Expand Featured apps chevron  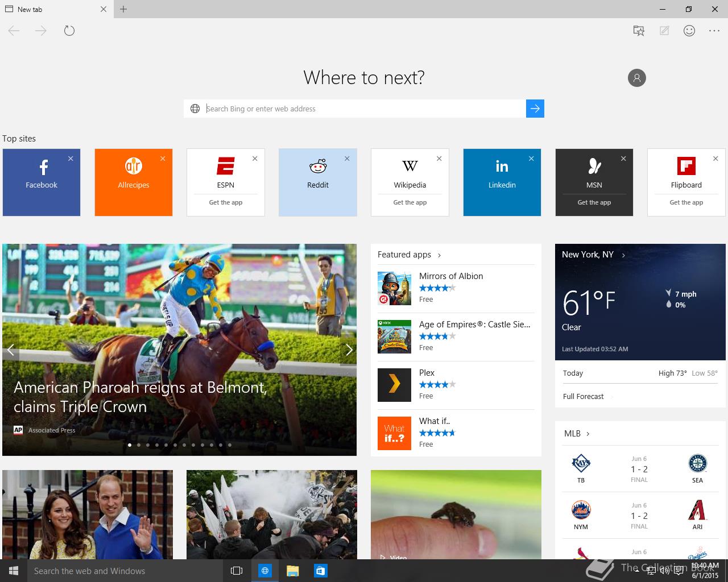click(440, 255)
